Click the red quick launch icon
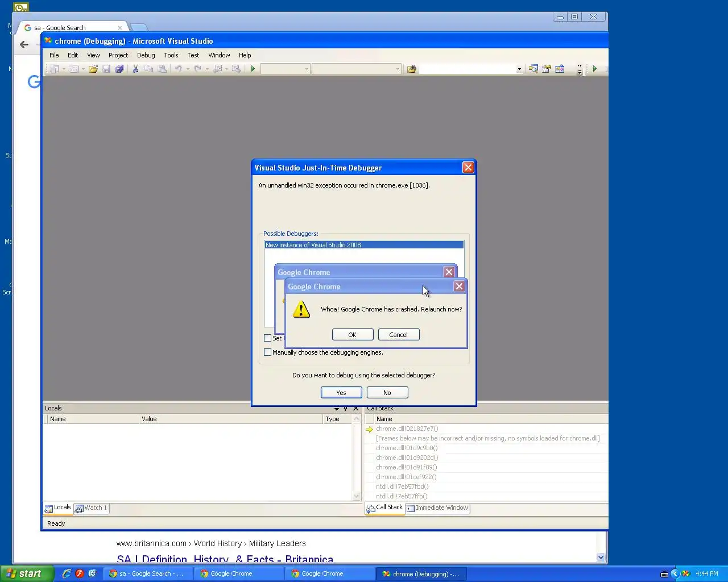The image size is (728, 582). [x=80, y=573]
